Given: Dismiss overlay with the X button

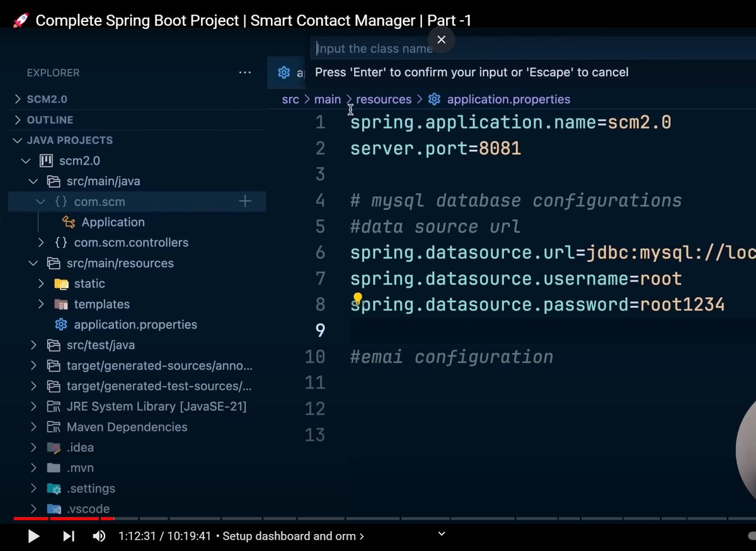Looking at the screenshot, I should coord(441,40).
